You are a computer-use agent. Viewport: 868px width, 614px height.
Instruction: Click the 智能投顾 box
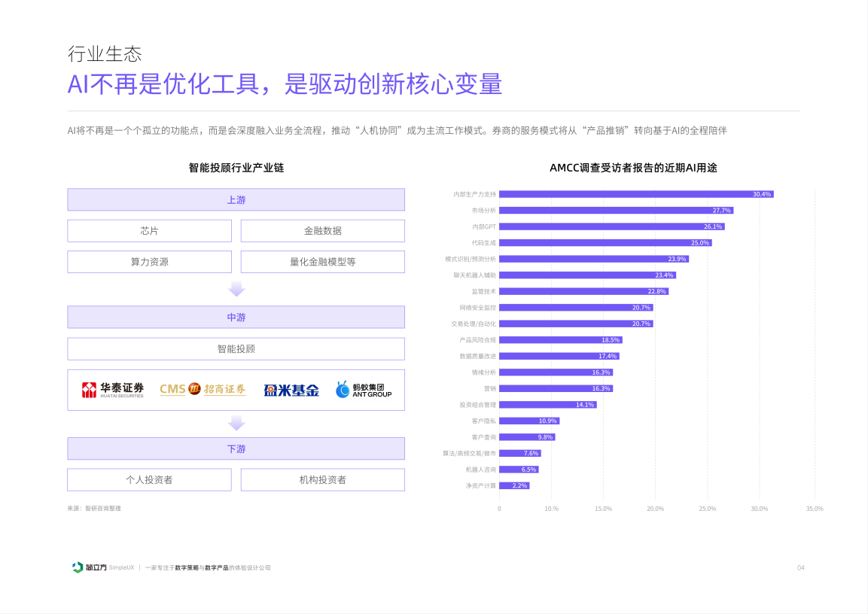click(x=236, y=349)
